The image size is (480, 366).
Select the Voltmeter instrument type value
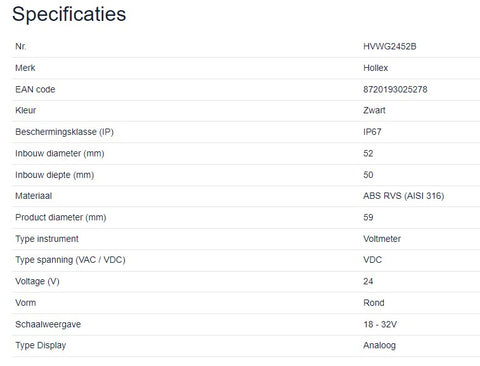(382, 239)
